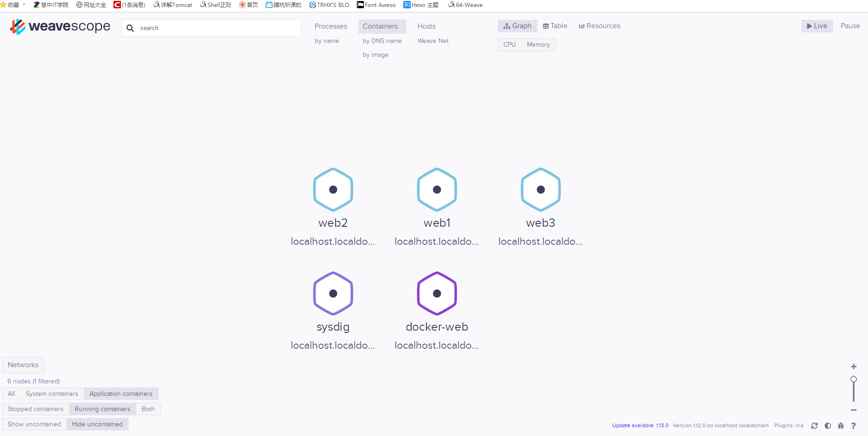Open the 收藏 favorites bookmark
The width and height of the screenshot is (868, 436).
pyautogui.click(x=13, y=5)
